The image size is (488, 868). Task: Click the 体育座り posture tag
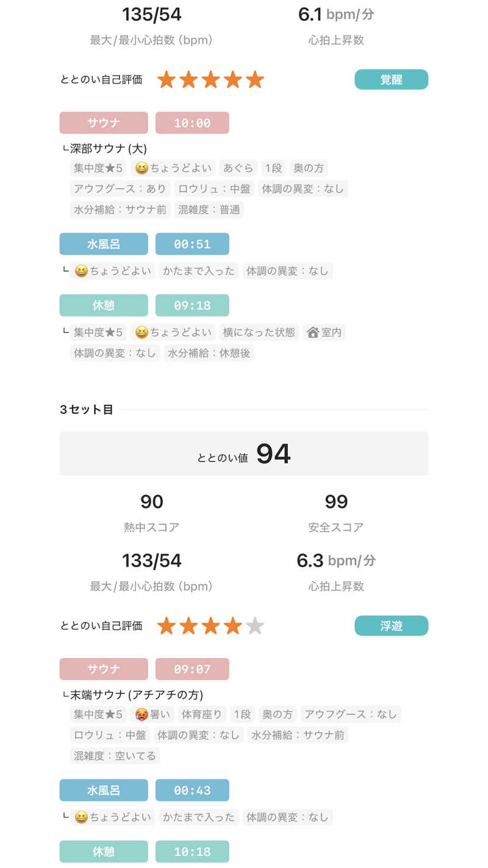coord(202,714)
